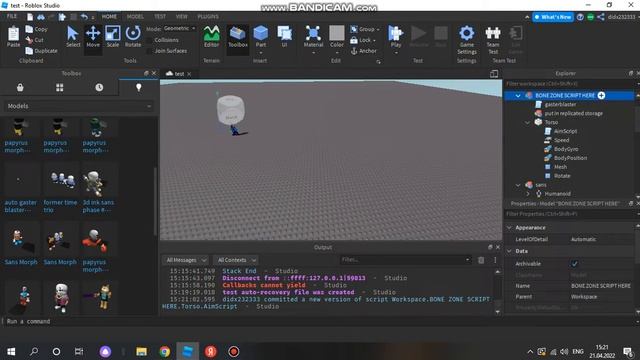Switch to the MODEL ribbon tab

[135, 16]
